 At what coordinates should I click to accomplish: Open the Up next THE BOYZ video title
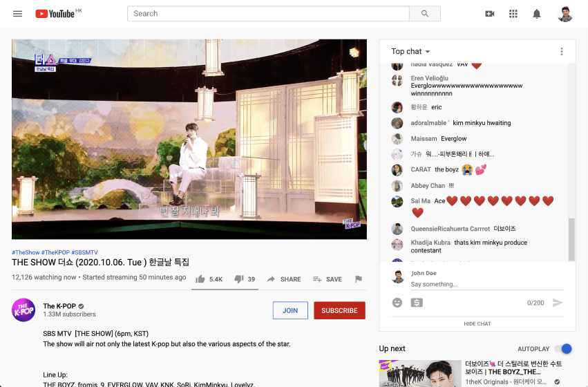point(513,368)
